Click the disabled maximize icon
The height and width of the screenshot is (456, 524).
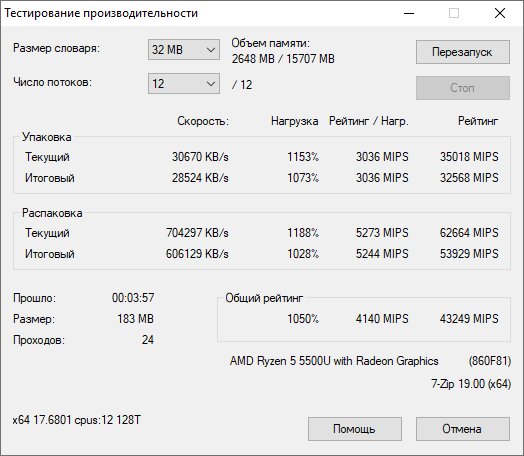[454, 13]
